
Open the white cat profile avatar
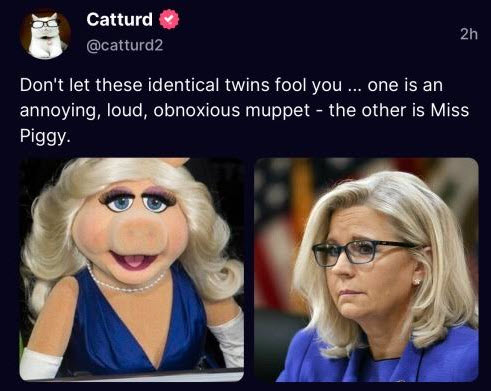coord(45,33)
